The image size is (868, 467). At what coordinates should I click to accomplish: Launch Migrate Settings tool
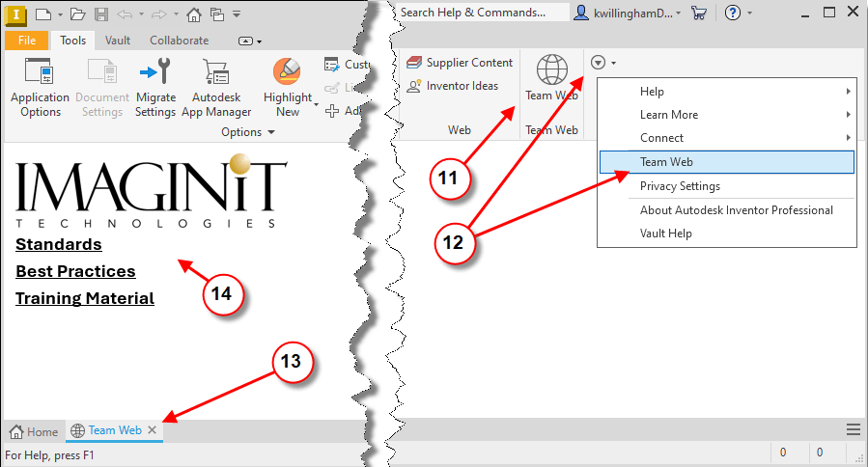(155, 88)
